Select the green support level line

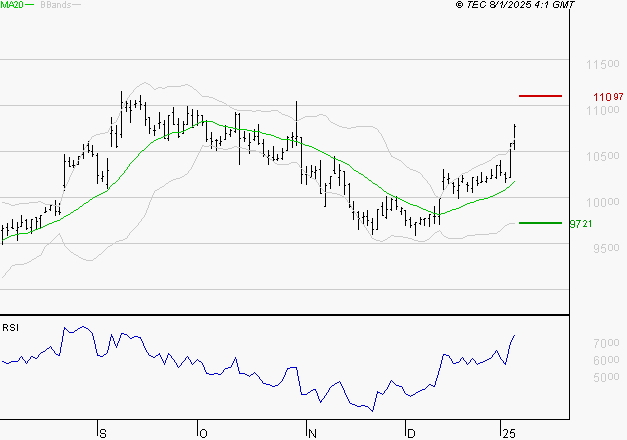[540, 223]
